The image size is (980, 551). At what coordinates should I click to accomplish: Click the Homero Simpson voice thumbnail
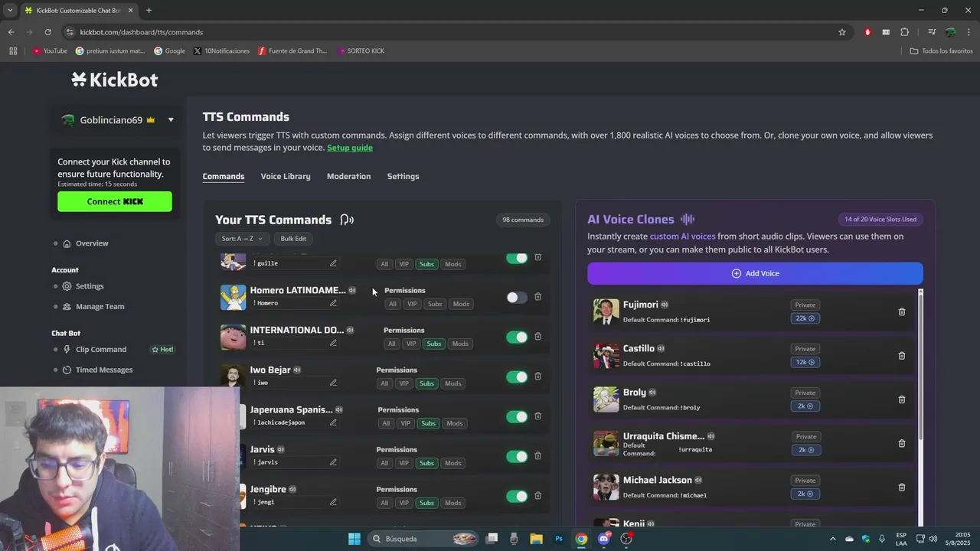pos(234,297)
